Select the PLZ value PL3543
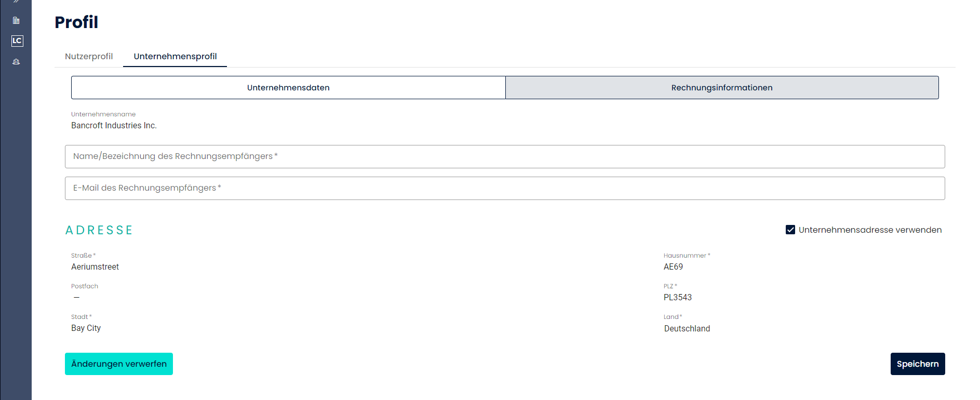The image size is (980, 400). (677, 298)
